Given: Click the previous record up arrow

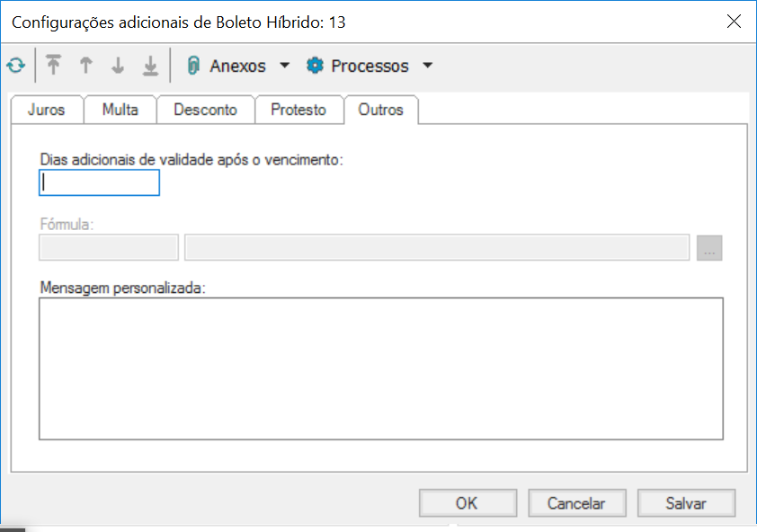Looking at the screenshot, I should 85,66.
